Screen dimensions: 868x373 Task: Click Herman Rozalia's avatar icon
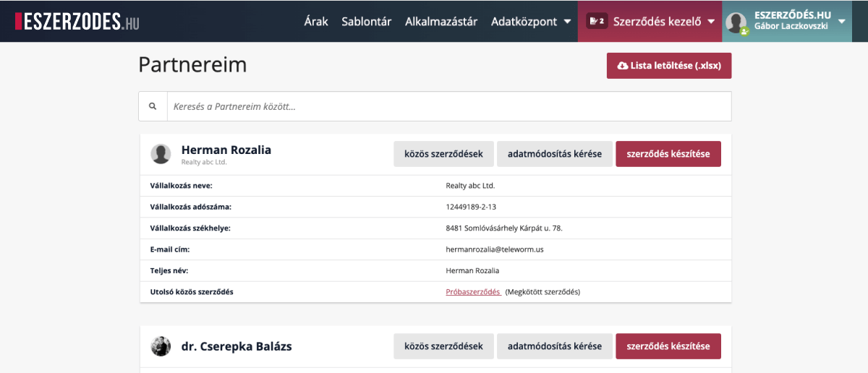pyautogui.click(x=161, y=154)
